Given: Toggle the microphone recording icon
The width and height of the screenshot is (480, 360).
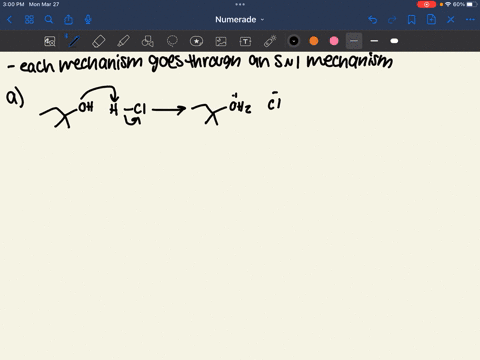Looking at the screenshot, I should 88,20.
